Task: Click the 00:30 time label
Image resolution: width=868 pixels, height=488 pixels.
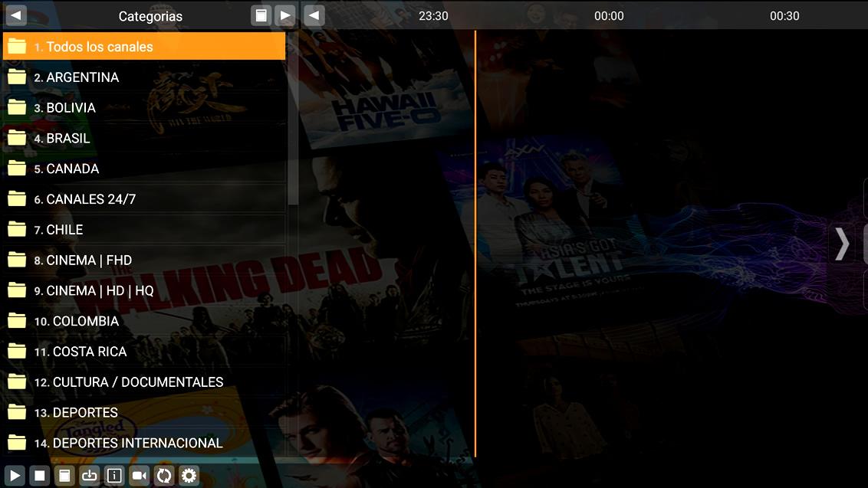Action: (784, 16)
